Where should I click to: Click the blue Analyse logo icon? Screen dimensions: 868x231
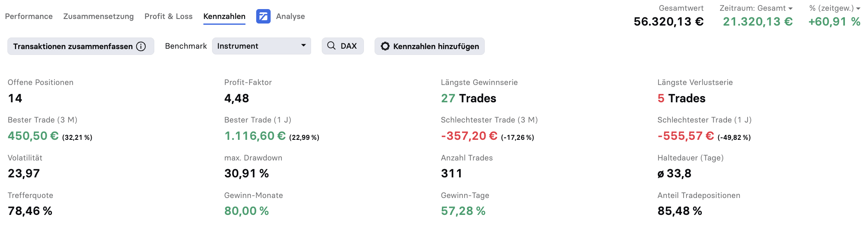(x=263, y=16)
